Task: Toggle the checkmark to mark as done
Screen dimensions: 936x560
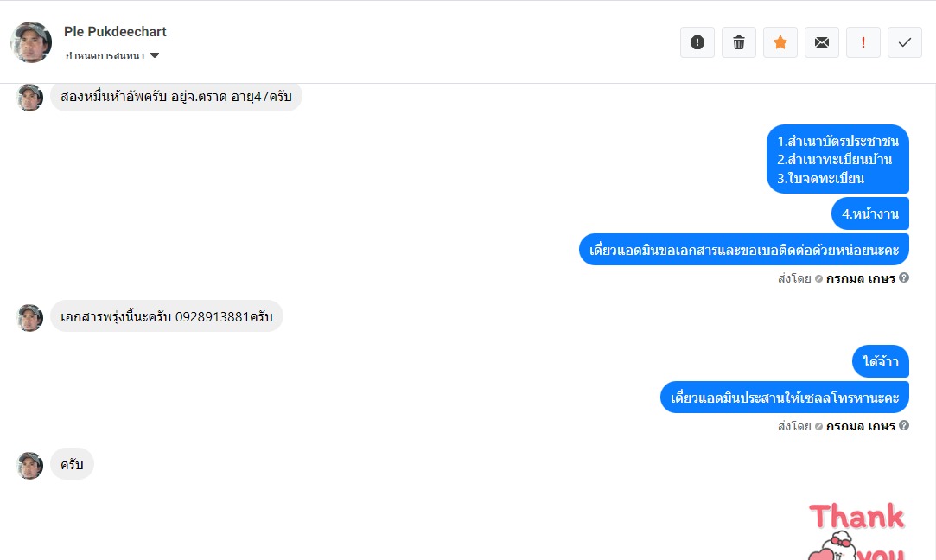Action: coord(904,42)
